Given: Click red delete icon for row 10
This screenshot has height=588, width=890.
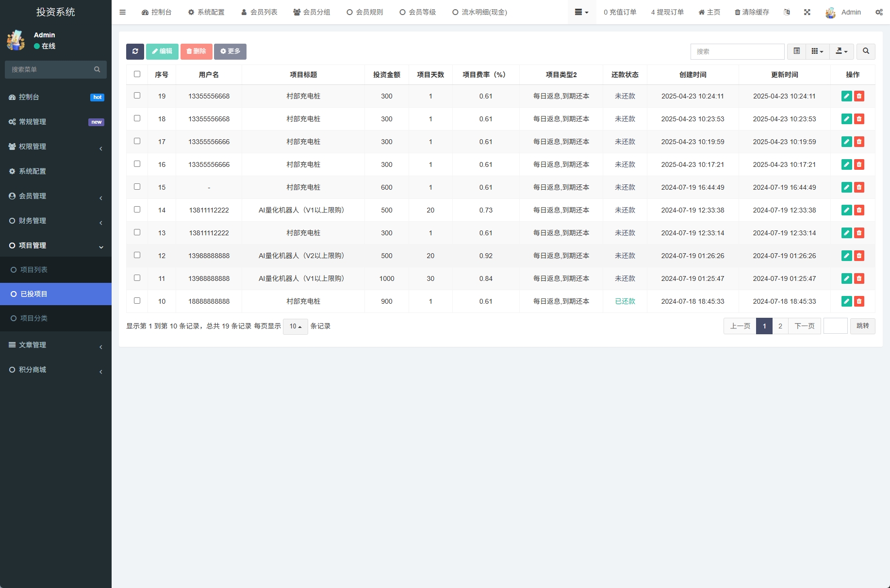Looking at the screenshot, I should tap(859, 301).
